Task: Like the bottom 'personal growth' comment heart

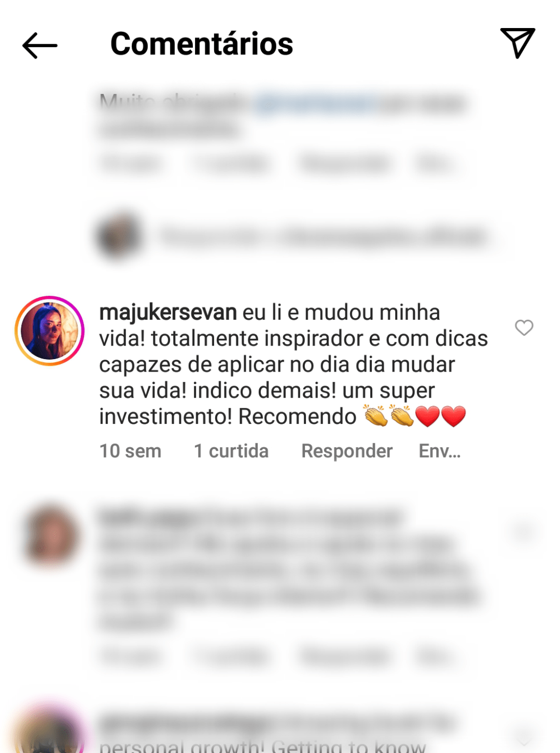Action: pos(524,737)
